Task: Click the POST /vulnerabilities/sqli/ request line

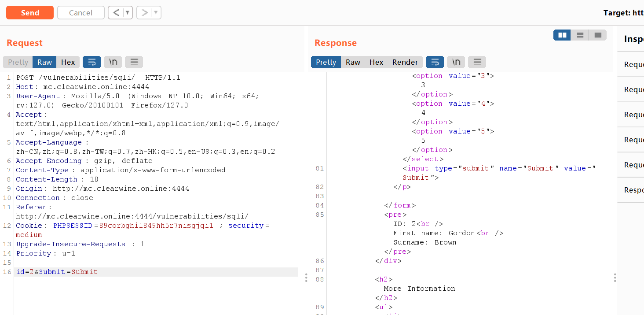Action: 98,78
